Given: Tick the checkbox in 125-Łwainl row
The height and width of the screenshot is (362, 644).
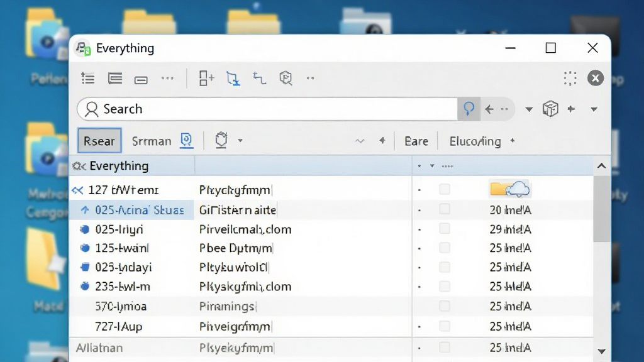Looking at the screenshot, I should [x=445, y=248].
